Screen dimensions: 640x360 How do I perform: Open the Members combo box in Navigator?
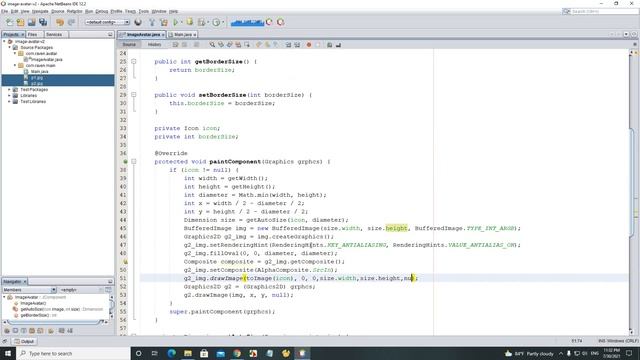[29, 290]
